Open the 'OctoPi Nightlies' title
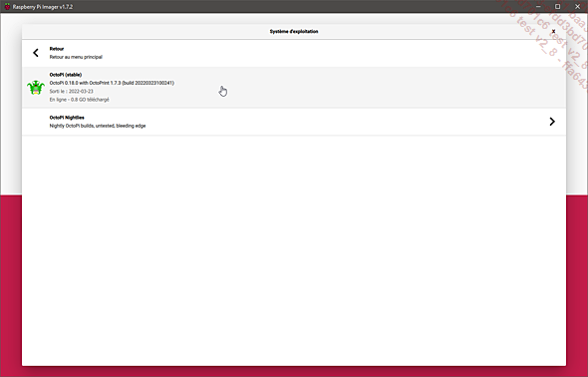588x377 pixels. click(x=67, y=118)
